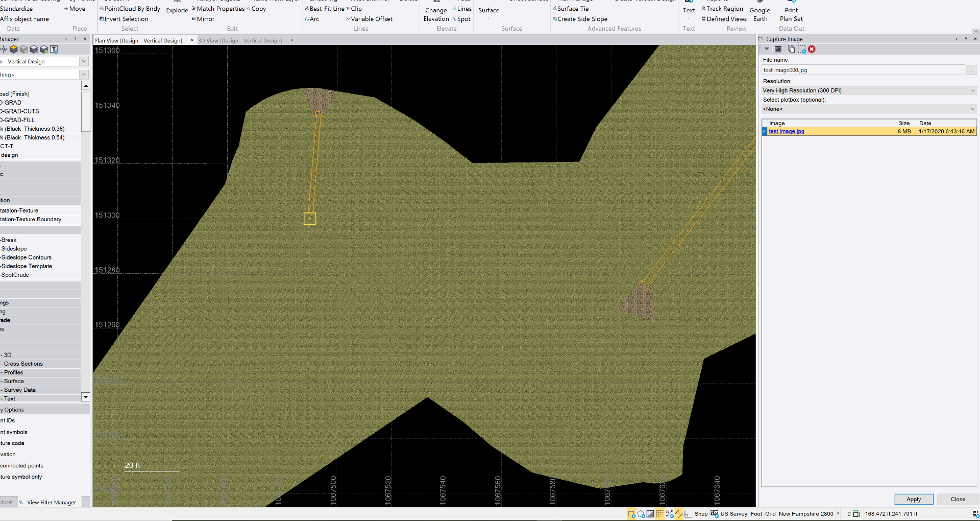Viewport: 980px width, 521px height.
Task: Select the Plan View tab
Action: 138,40
